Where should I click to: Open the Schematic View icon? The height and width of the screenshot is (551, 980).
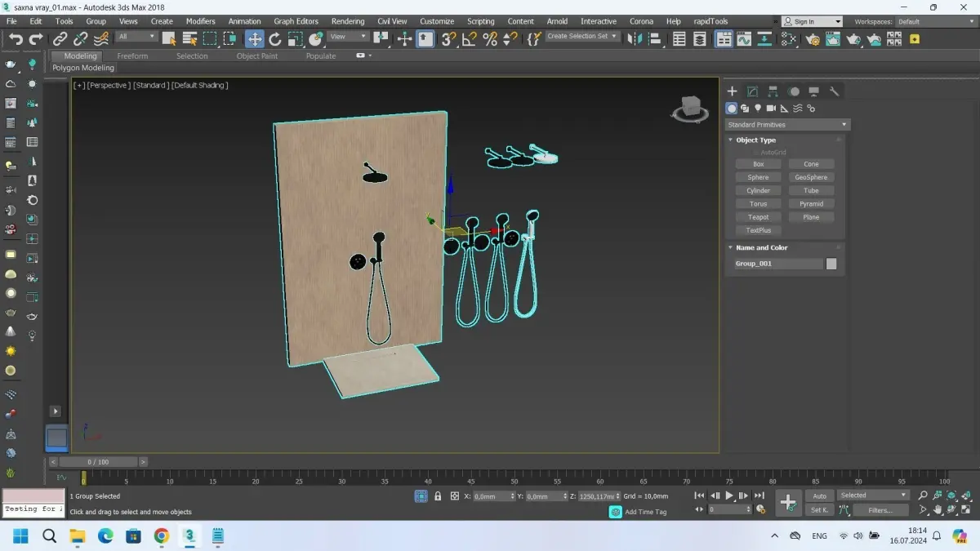pyautogui.click(x=764, y=38)
